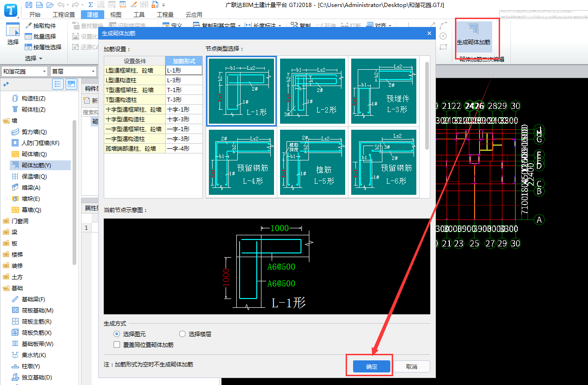Select the 预埋件 L-3形 node thumbnail
The height and width of the screenshot is (385, 588).
pos(384,91)
